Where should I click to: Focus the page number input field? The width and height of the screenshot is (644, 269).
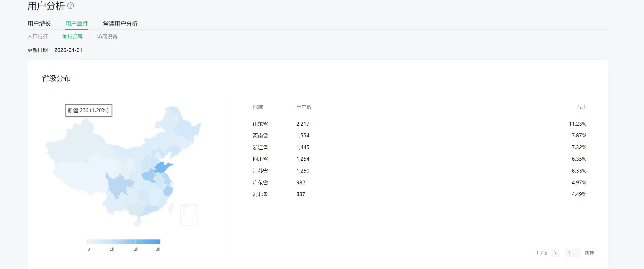point(573,253)
